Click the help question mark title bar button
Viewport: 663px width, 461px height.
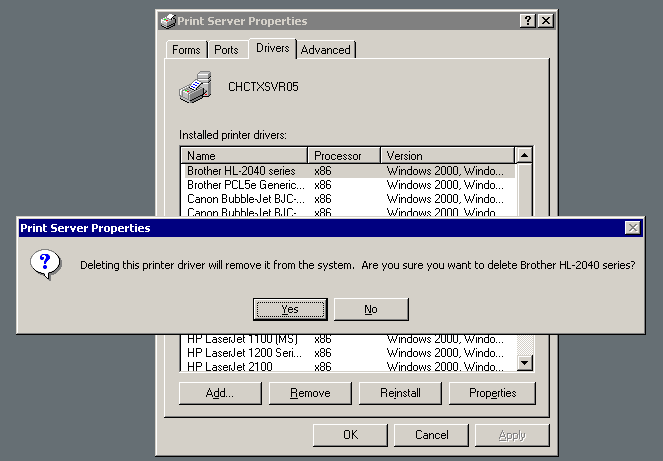coord(528,21)
